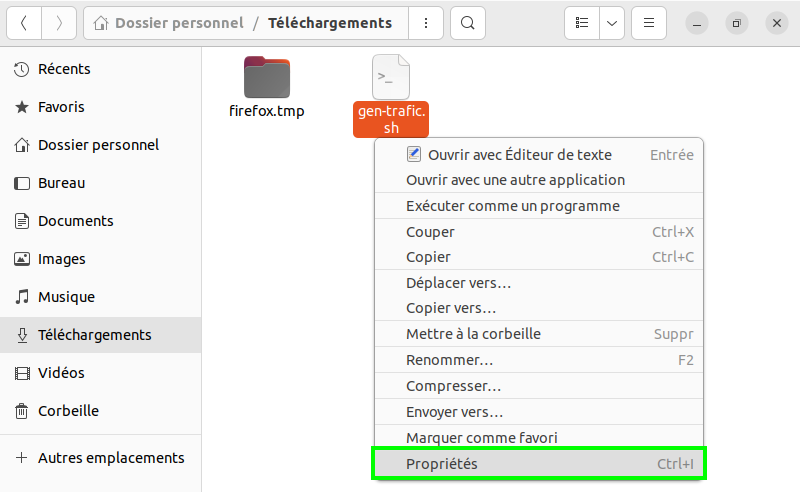Go back with the previous arrow

(24, 23)
